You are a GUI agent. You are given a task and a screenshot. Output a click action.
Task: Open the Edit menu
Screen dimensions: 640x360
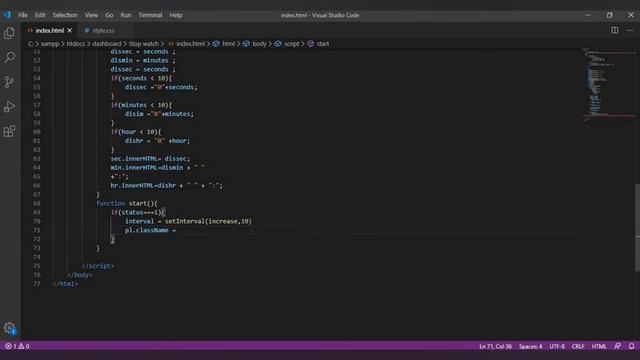(40, 15)
